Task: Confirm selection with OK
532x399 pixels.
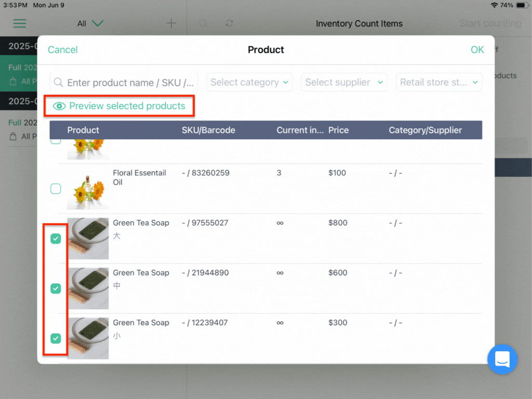Action: pos(477,49)
